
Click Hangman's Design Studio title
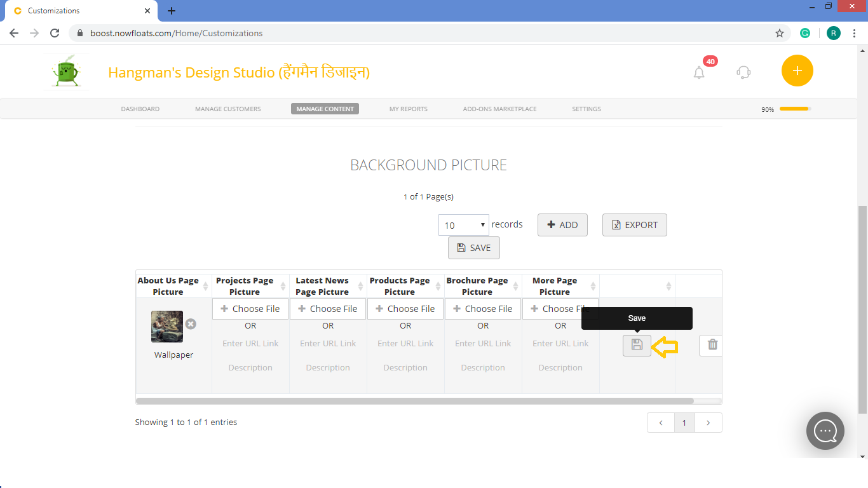[239, 72]
